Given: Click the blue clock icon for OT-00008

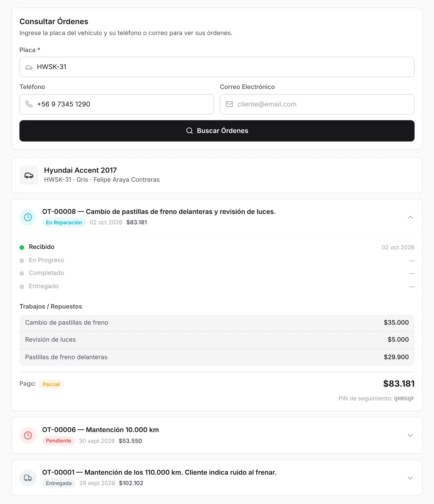Looking at the screenshot, I should click(x=28, y=217).
